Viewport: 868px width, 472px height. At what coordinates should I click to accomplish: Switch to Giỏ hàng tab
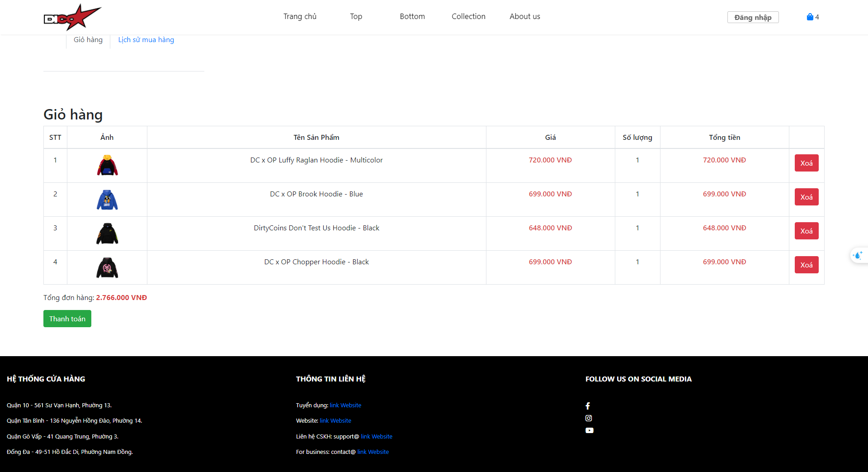[88, 40]
